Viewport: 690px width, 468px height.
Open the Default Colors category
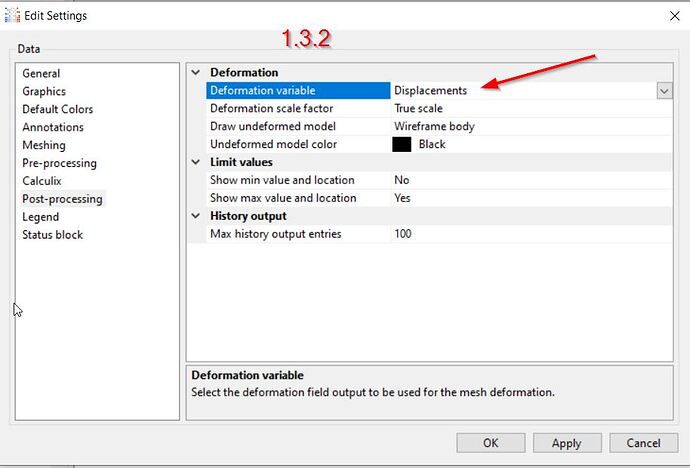tap(58, 109)
